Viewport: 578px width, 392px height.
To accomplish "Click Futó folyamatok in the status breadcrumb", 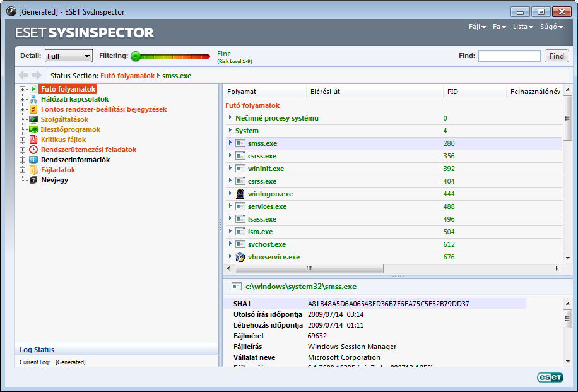I will pos(127,76).
